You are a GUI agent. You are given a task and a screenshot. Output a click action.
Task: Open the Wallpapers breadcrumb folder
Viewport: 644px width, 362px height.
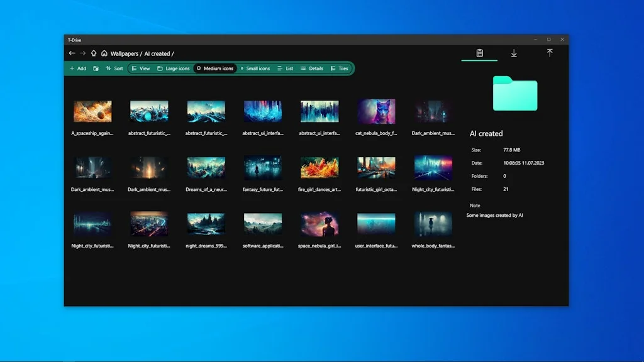coord(124,53)
